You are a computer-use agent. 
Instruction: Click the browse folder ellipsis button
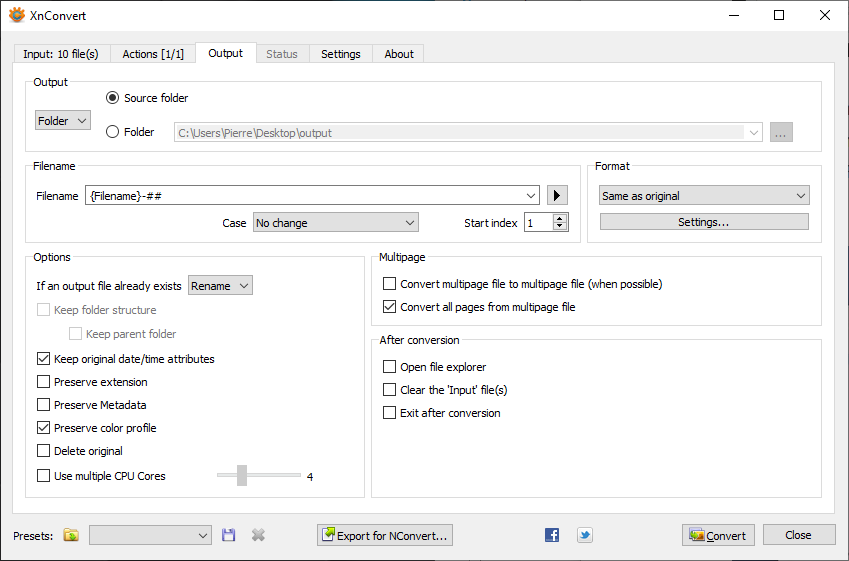point(781,132)
